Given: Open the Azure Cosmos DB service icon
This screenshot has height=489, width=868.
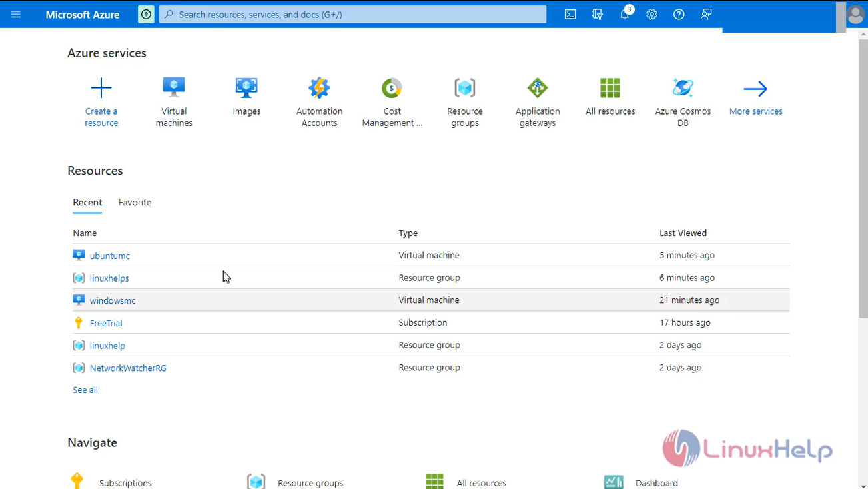Looking at the screenshot, I should (683, 88).
